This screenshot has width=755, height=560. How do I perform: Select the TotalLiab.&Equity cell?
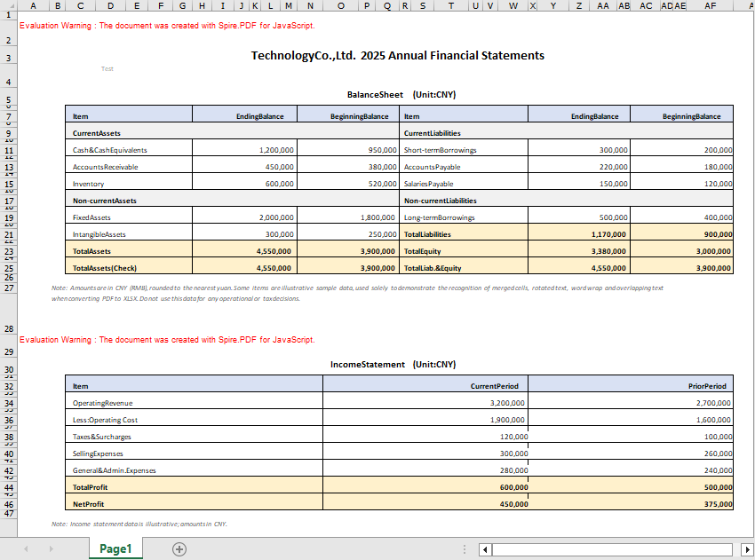[464, 265]
